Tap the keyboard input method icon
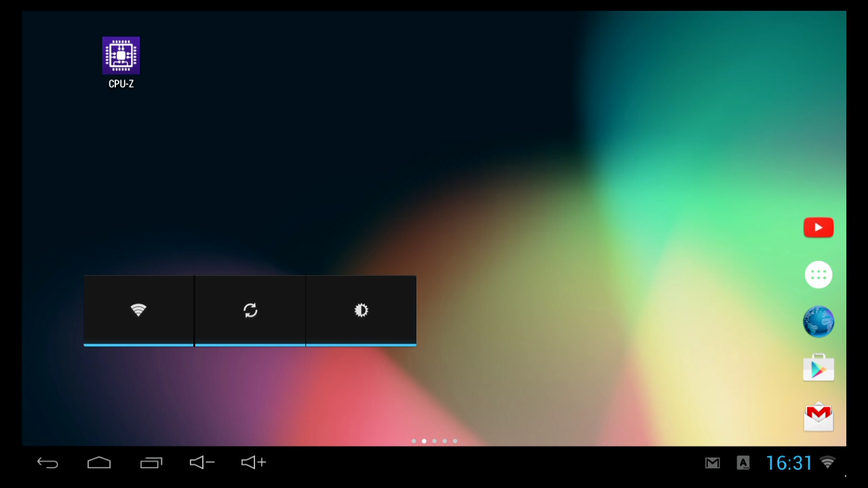The image size is (868, 488). click(743, 463)
